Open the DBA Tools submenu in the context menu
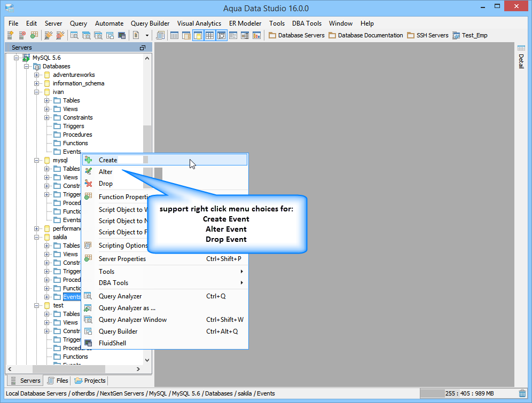This screenshot has height=403, width=532. (165, 283)
